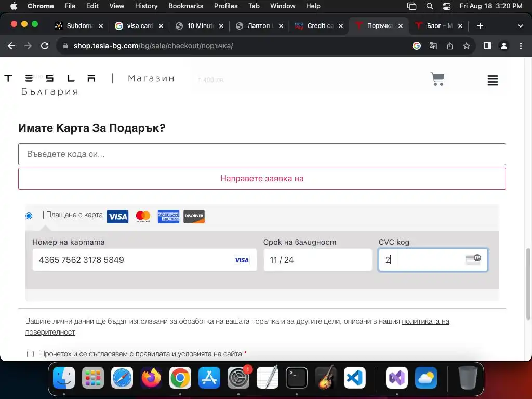Open Firefox in the Dock
Image resolution: width=532 pixels, height=399 pixels.
[x=151, y=378]
